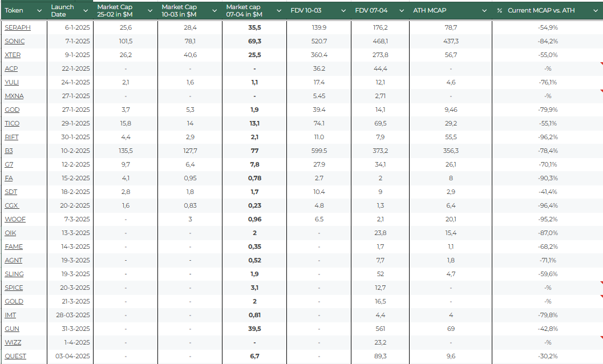This screenshot has width=603, height=364.
Task: Select the -30,2% cell for QUEST
Action: pyautogui.click(x=548, y=357)
